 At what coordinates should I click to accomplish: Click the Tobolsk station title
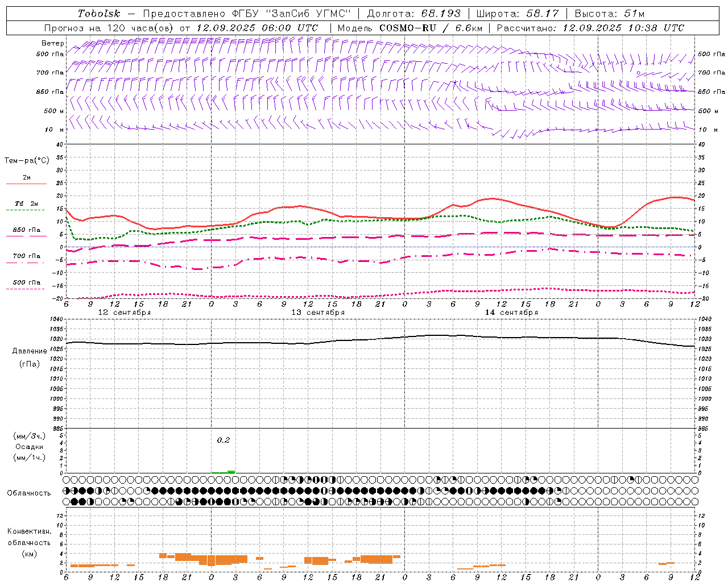(99, 14)
